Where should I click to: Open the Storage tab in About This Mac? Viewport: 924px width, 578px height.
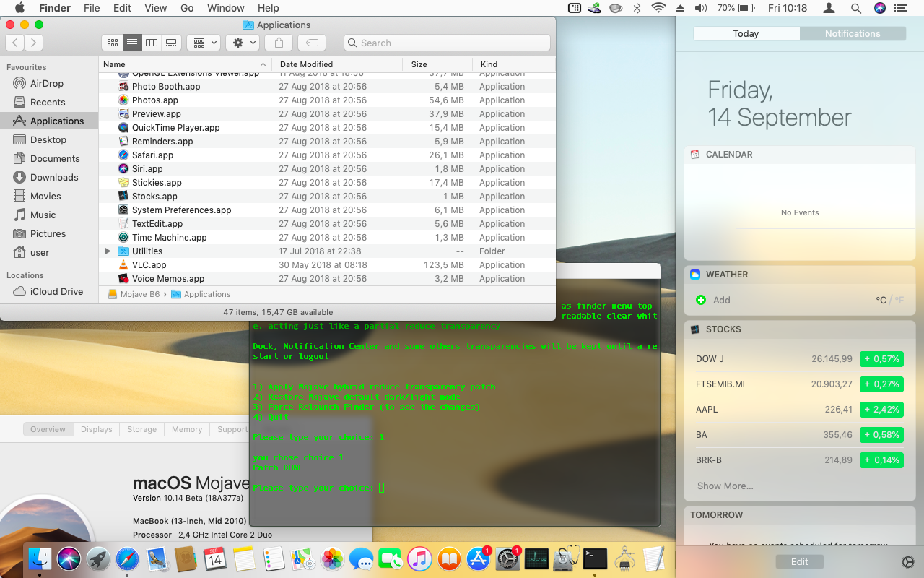tap(141, 429)
